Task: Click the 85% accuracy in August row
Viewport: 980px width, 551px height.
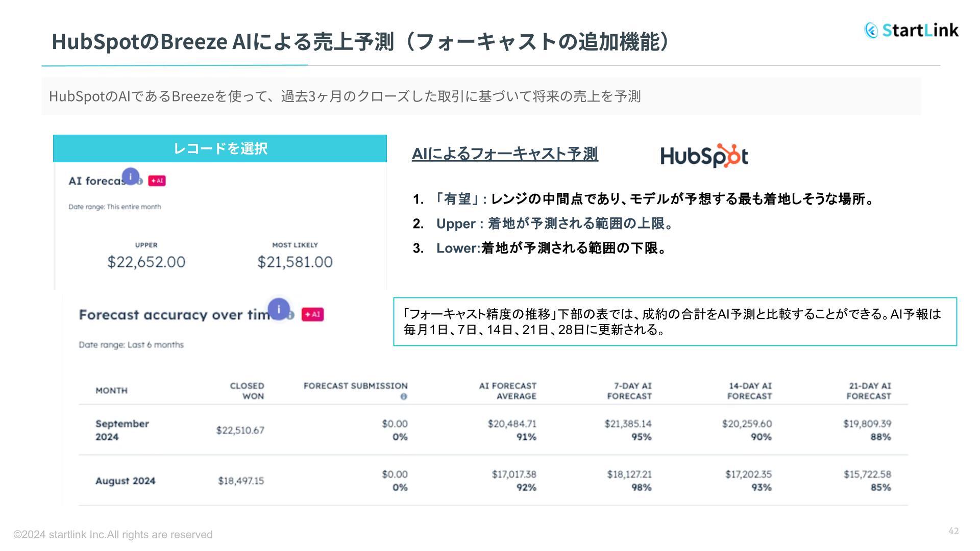Action: [x=880, y=487]
